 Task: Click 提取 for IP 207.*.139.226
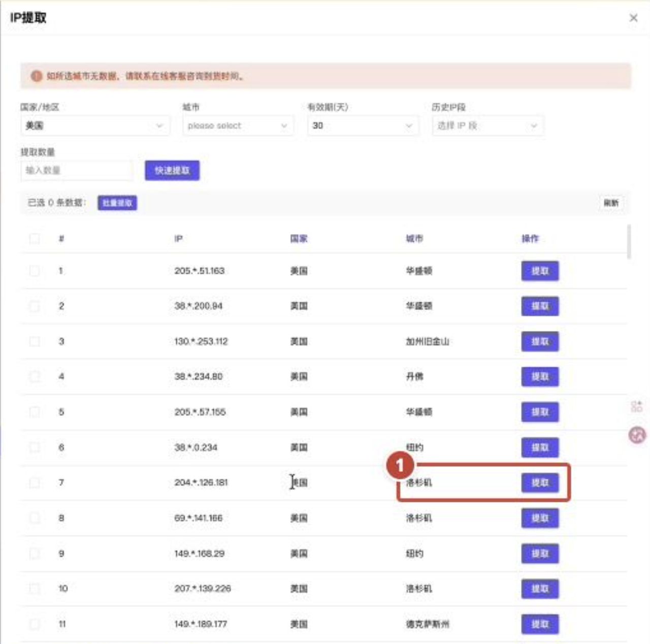tap(540, 589)
